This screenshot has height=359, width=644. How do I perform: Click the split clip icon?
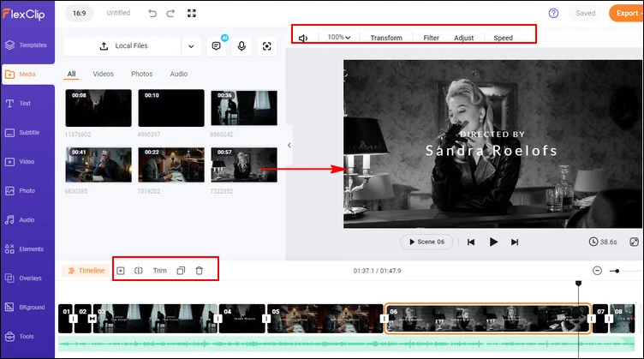pos(139,271)
